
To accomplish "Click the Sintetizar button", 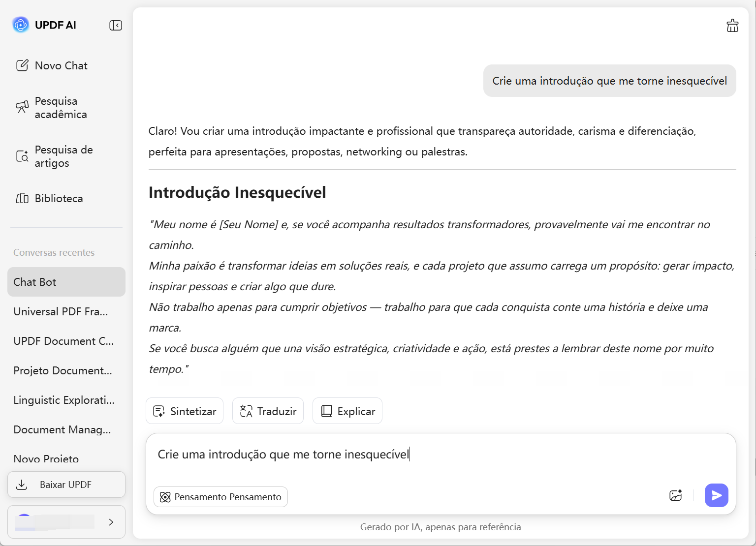I will [185, 411].
